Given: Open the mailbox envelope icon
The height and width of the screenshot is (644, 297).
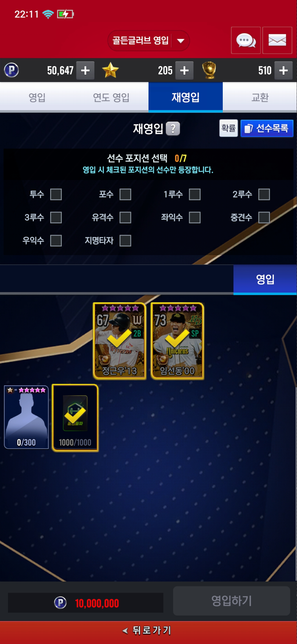Looking at the screenshot, I should tap(277, 40).
